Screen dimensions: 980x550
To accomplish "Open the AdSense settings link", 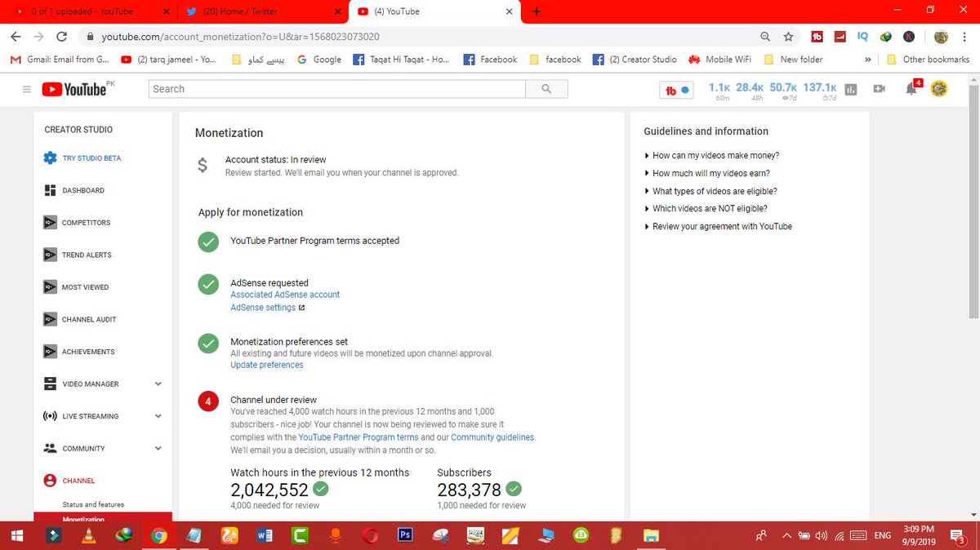I will [263, 308].
